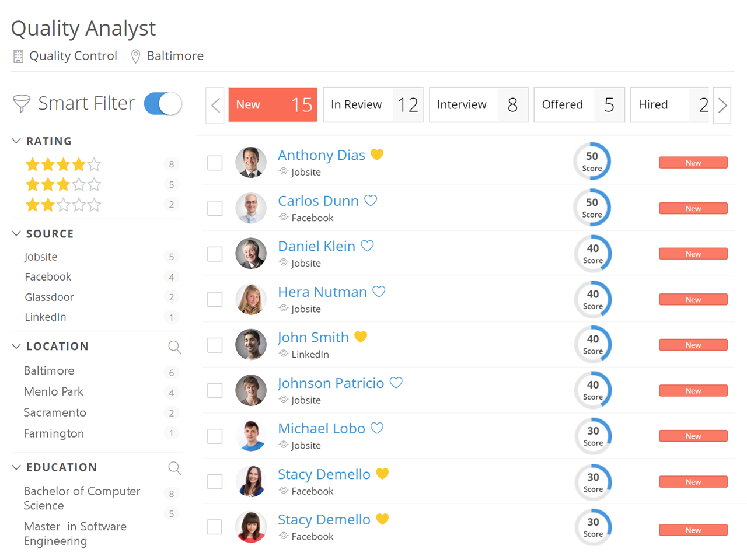The image size is (747, 560).
Task: Click the search icon in Education filter
Action: pyautogui.click(x=174, y=468)
